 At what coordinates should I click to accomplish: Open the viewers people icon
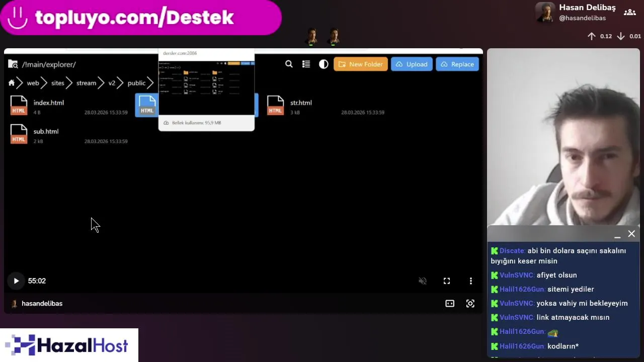[x=629, y=12]
